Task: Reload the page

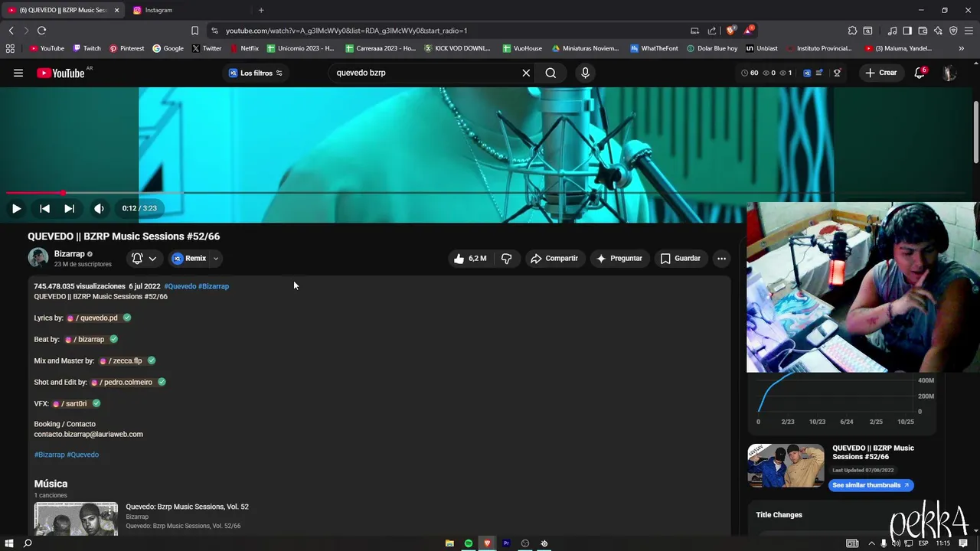Action: tap(41, 31)
